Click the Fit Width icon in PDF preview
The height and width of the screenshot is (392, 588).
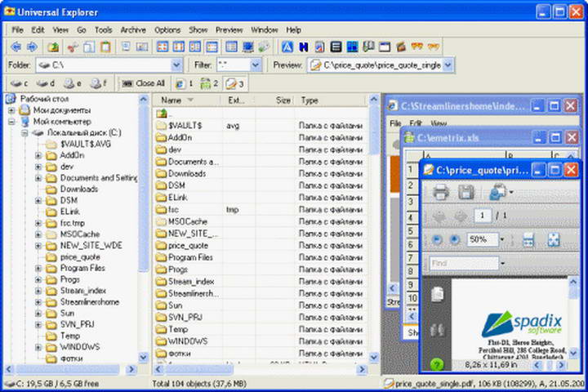[528, 239]
